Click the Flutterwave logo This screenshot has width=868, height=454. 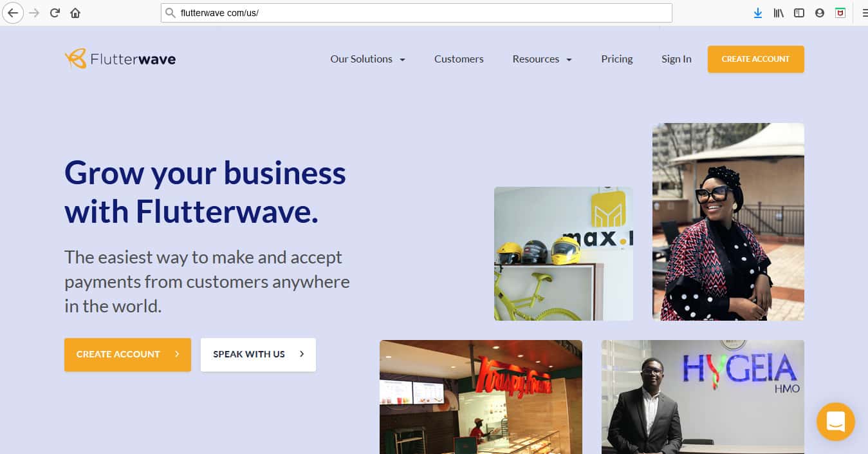120,59
